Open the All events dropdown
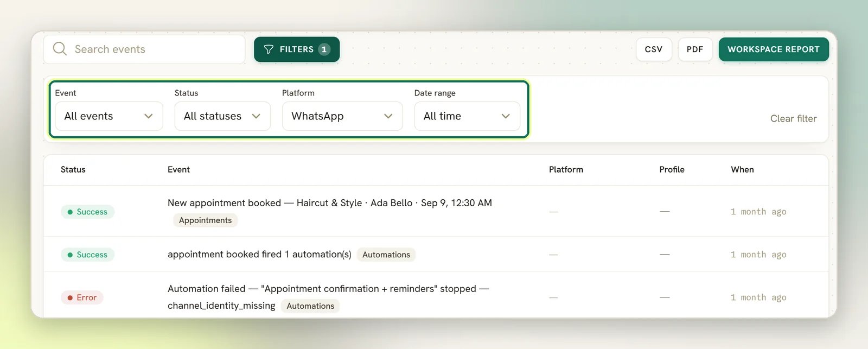Screen dimensions: 868x349 (x=109, y=116)
